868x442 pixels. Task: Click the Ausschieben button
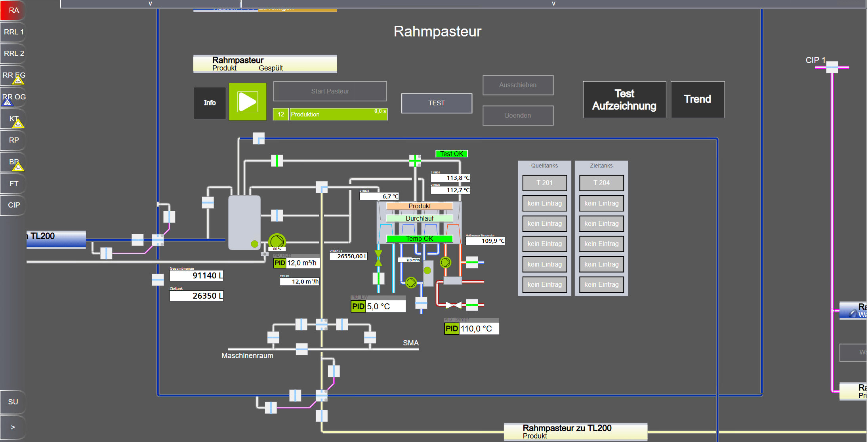(518, 85)
